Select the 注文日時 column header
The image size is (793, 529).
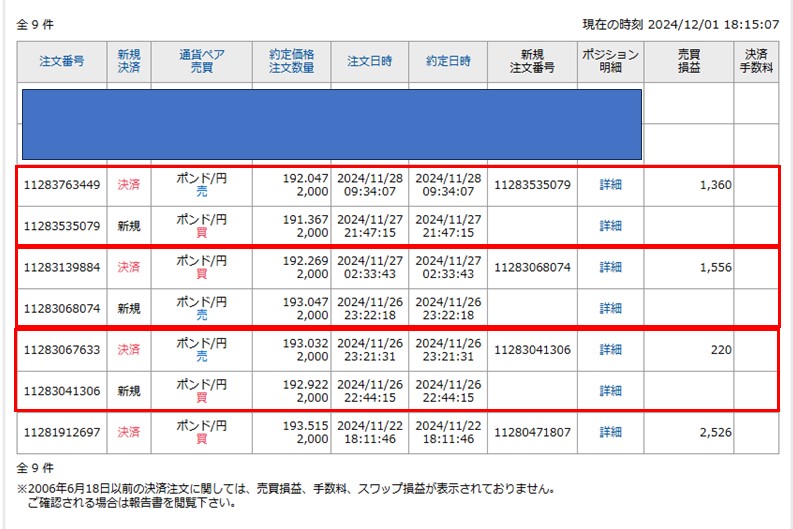click(x=370, y=61)
